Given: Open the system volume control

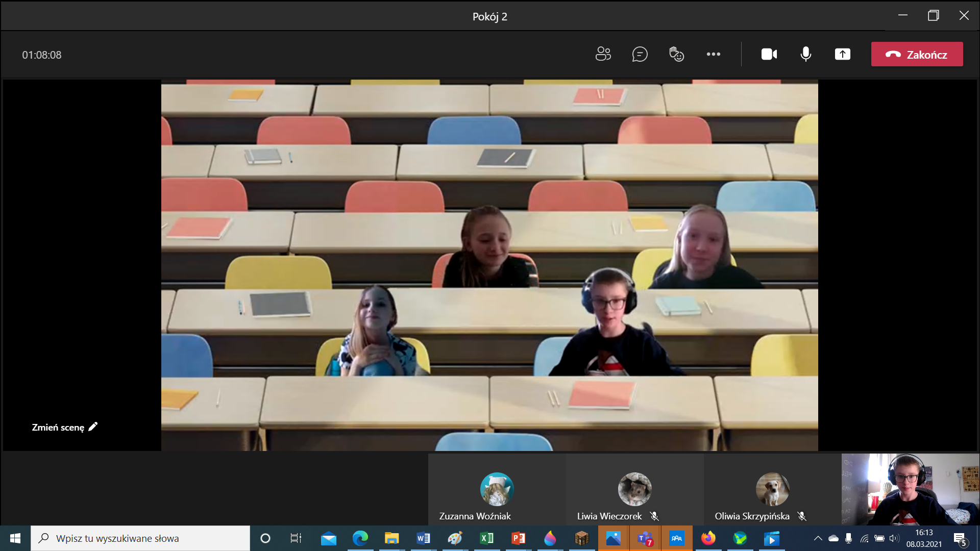Looking at the screenshot, I should click(x=894, y=538).
